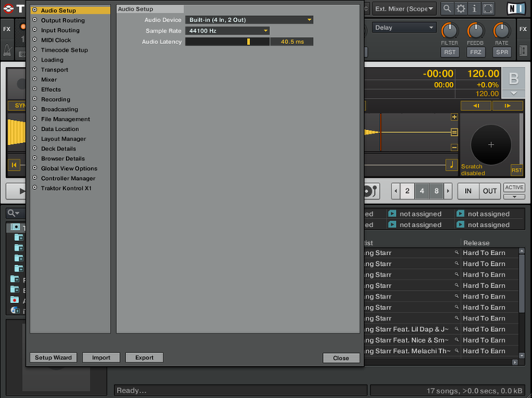Screen dimensions: 532x398
Task: Toggle the SPR effect button
Action: click(x=502, y=52)
